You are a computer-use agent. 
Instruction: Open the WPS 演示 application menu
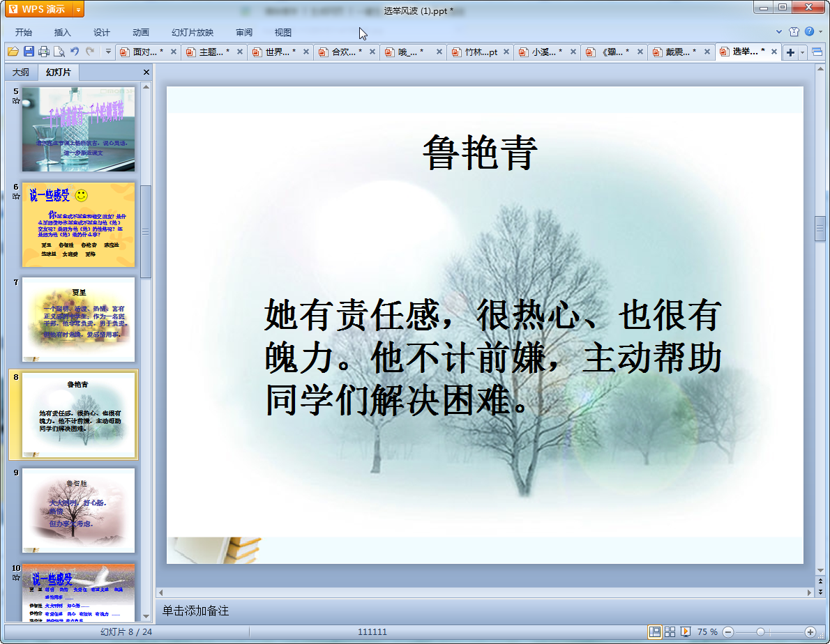coord(37,9)
